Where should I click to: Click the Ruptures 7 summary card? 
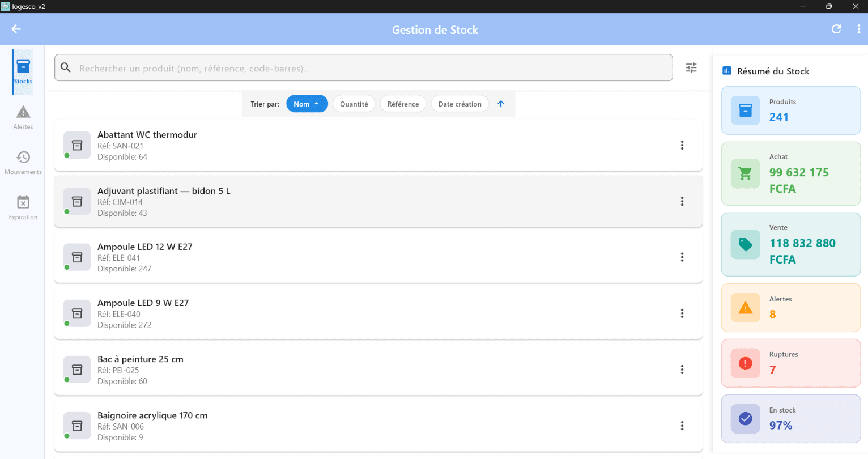791,363
